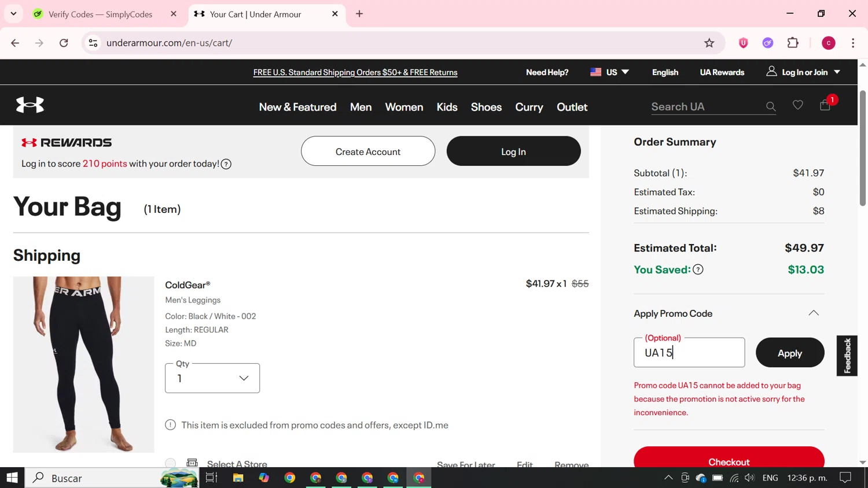View site information icon in address bar
The width and height of the screenshot is (868, 488).
pos(93,43)
